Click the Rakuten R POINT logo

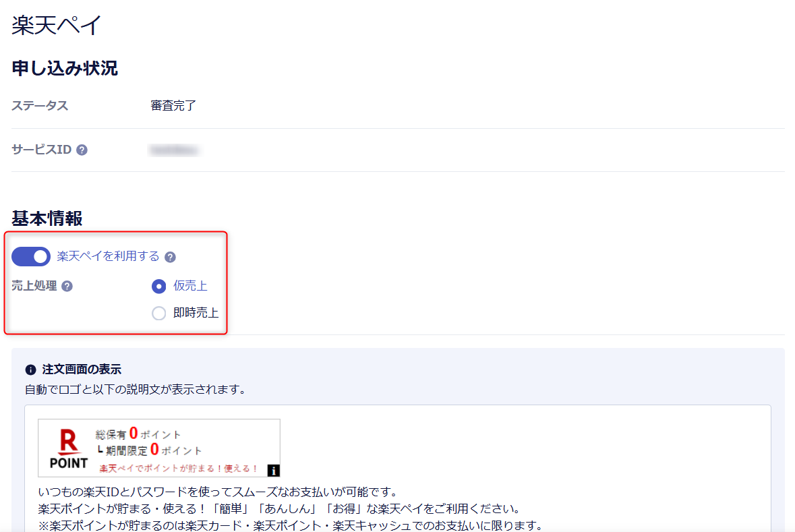(69, 448)
